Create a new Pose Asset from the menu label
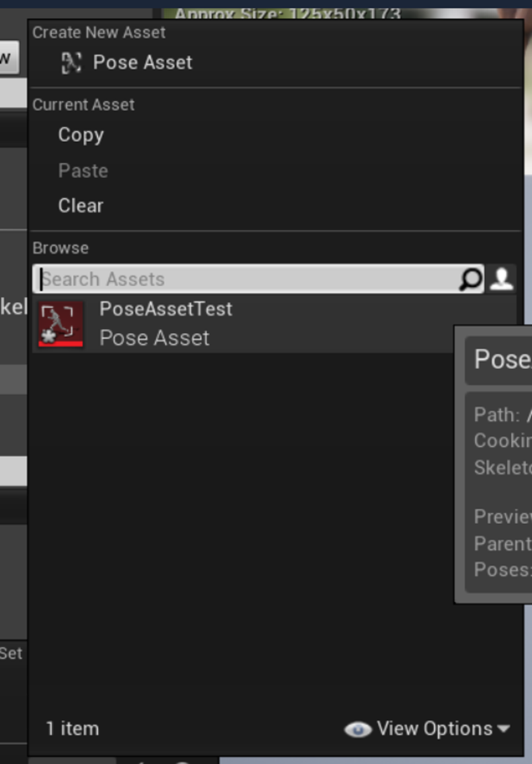 (x=143, y=62)
